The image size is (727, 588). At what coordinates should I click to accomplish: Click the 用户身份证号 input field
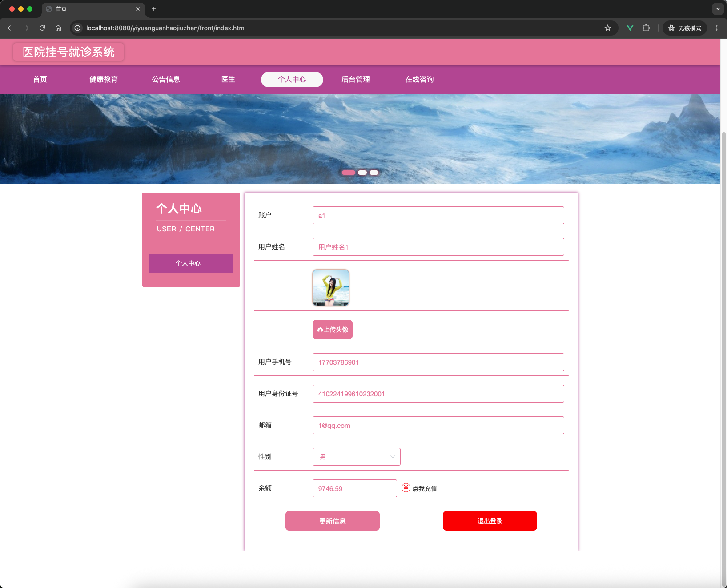pyautogui.click(x=438, y=394)
